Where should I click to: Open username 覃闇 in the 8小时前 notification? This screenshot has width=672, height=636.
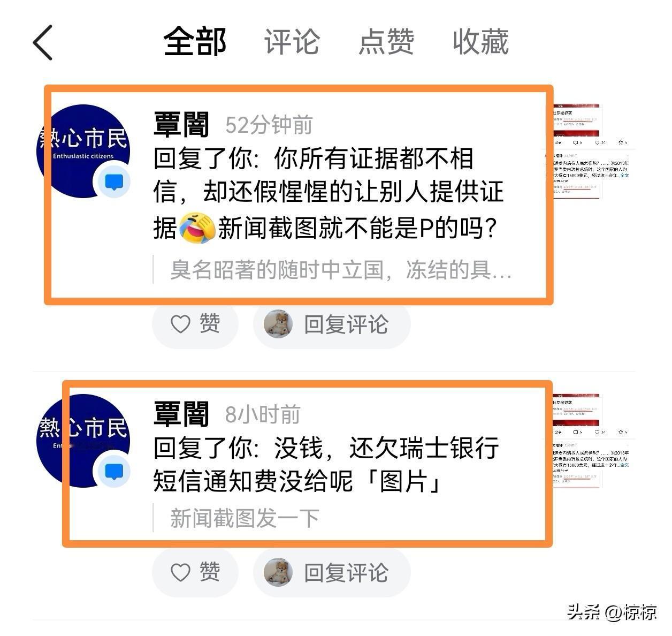click(x=181, y=414)
